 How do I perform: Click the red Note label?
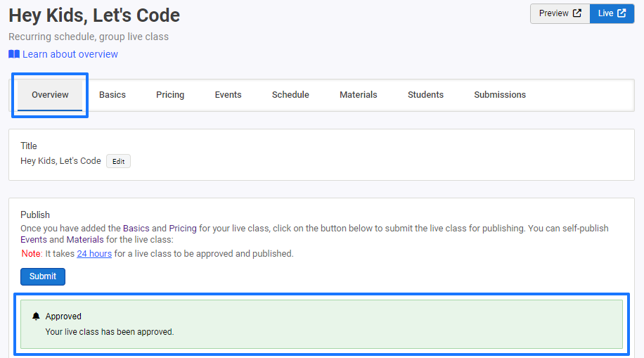click(32, 254)
